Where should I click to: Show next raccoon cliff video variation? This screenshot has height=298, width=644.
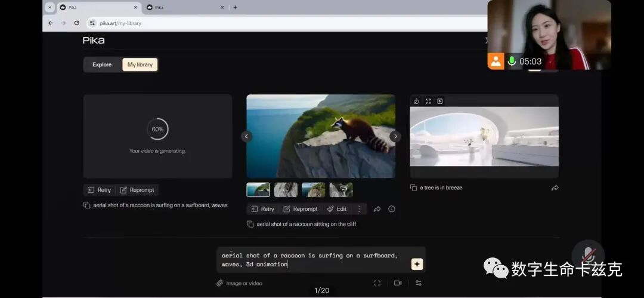point(395,136)
